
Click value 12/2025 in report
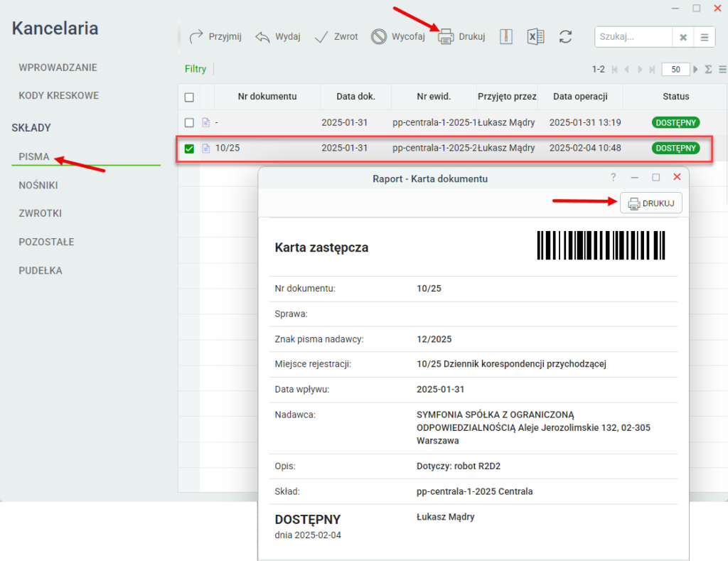click(x=434, y=339)
